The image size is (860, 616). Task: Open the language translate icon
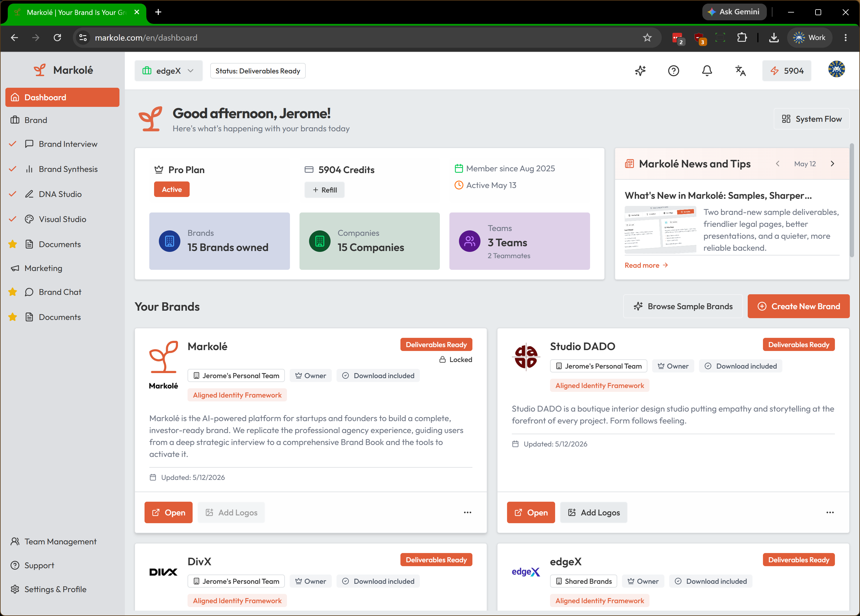coord(740,71)
